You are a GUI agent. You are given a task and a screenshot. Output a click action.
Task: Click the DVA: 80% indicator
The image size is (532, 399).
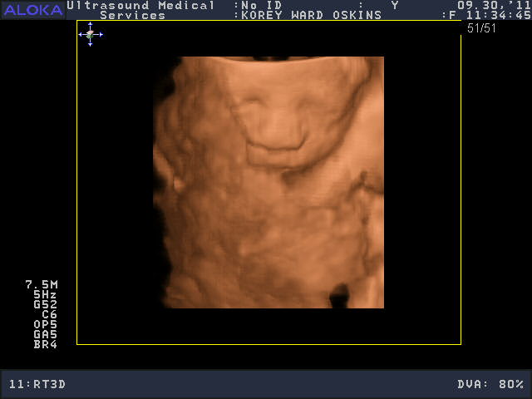(490, 384)
